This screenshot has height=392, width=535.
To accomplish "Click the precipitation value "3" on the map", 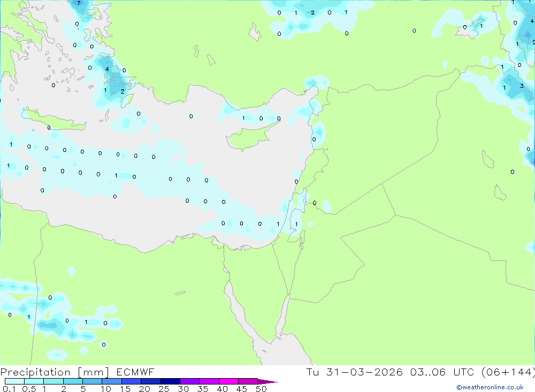I will point(521,86).
